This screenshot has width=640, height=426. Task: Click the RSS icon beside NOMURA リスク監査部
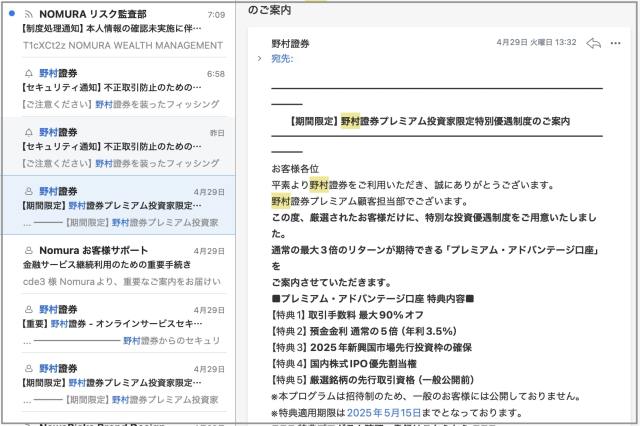[28, 15]
